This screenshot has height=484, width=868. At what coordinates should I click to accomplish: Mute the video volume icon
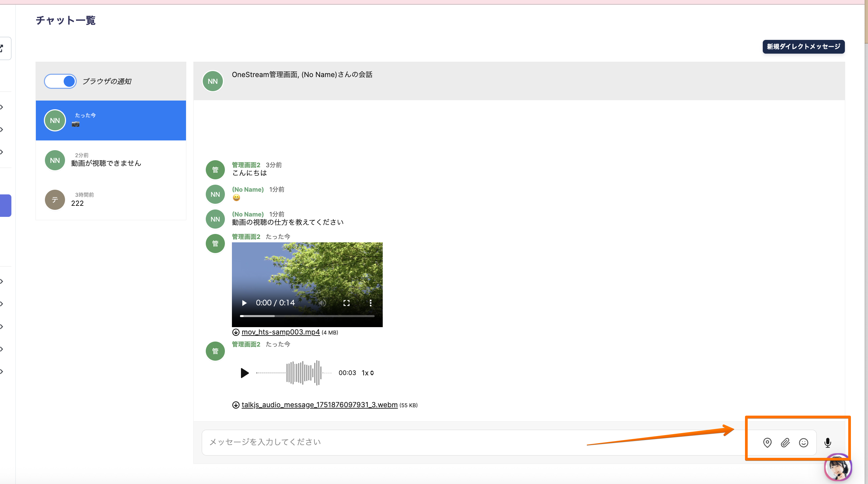point(322,303)
